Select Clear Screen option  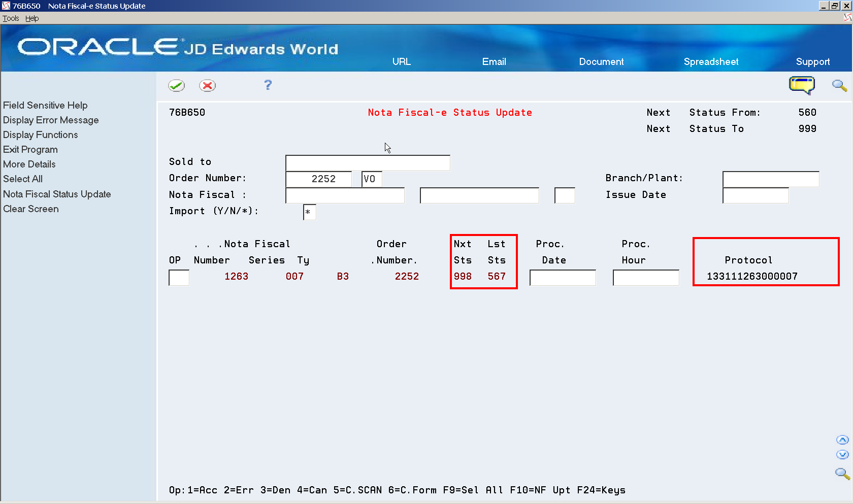click(x=30, y=209)
